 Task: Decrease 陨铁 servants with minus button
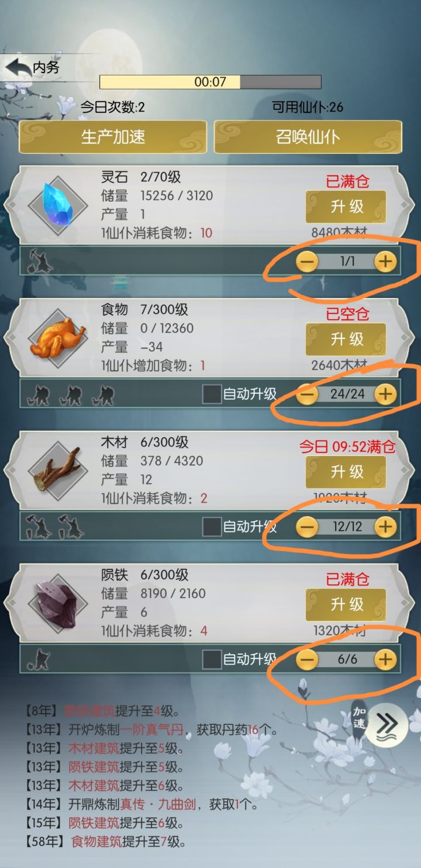[307, 660]
